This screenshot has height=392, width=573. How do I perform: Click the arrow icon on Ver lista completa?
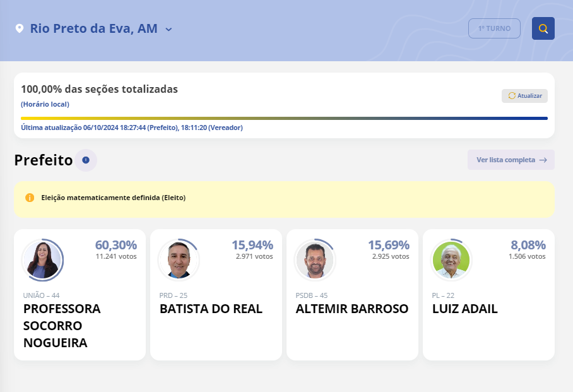543,160
